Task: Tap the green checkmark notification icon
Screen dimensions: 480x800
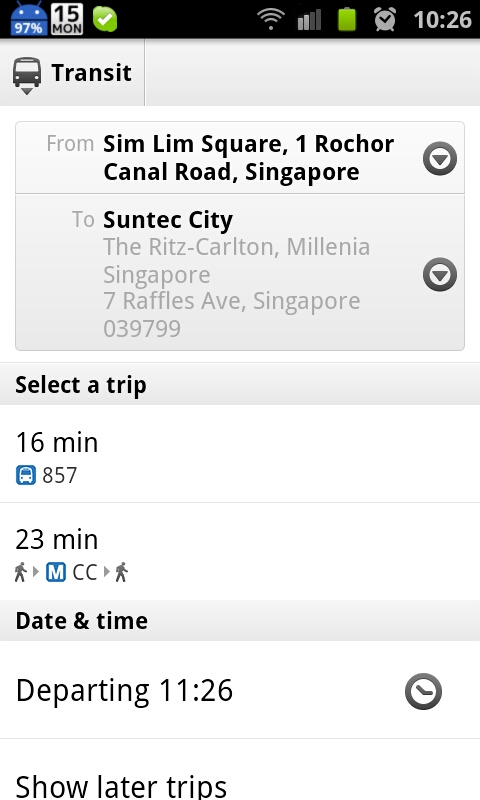Action: click(x=105, y=19)
